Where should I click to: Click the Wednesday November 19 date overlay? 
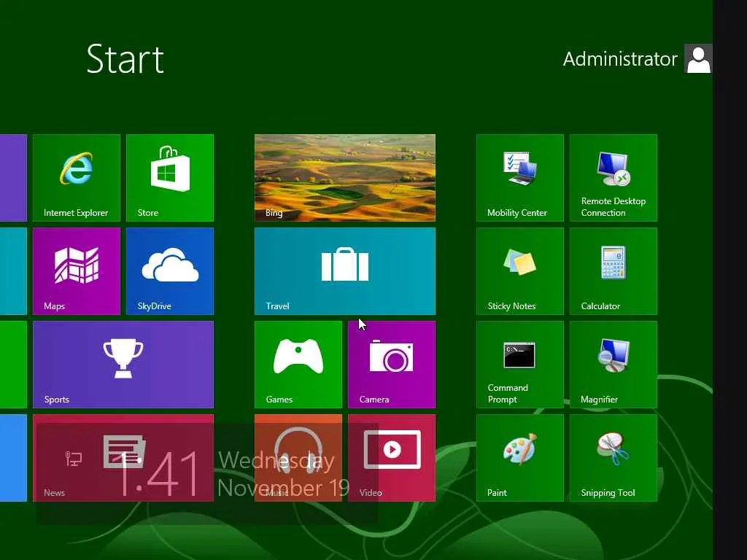283,474
